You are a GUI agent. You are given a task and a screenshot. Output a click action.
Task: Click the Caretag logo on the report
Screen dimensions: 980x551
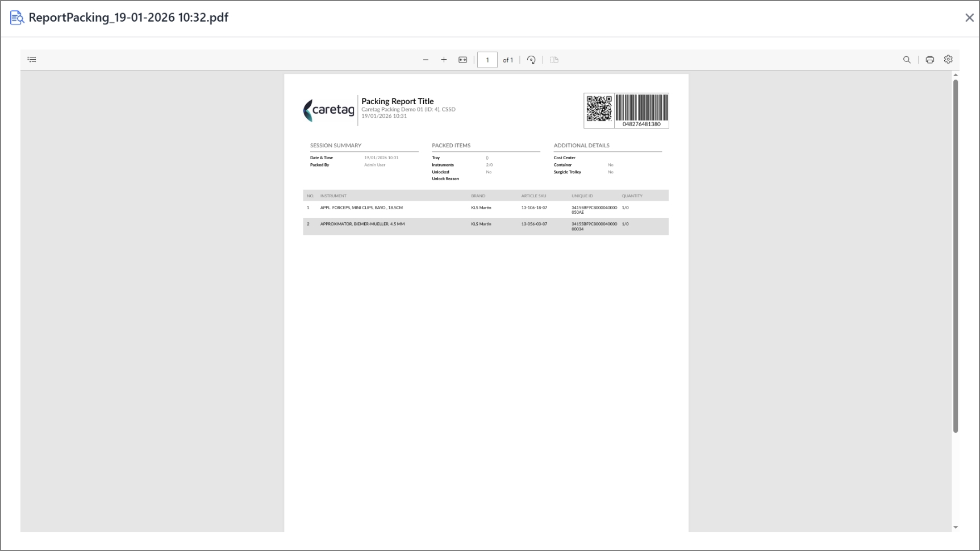coord(328,110)
